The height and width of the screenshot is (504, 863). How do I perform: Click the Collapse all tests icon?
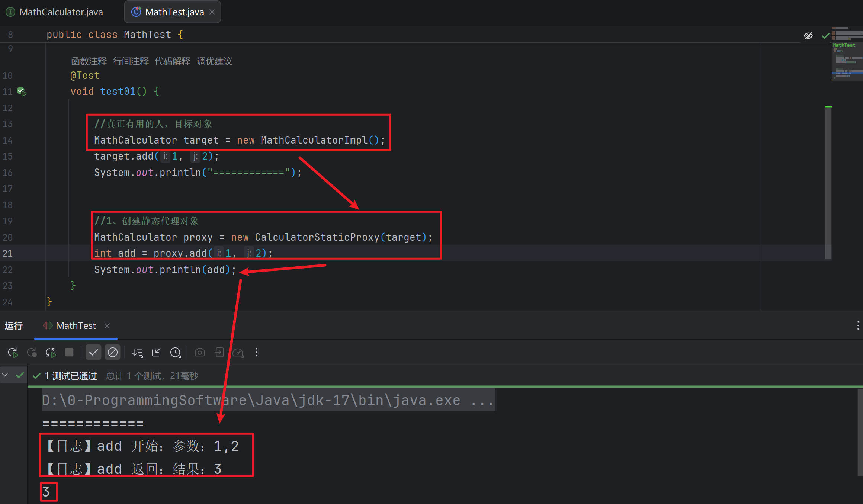point(156,352)
